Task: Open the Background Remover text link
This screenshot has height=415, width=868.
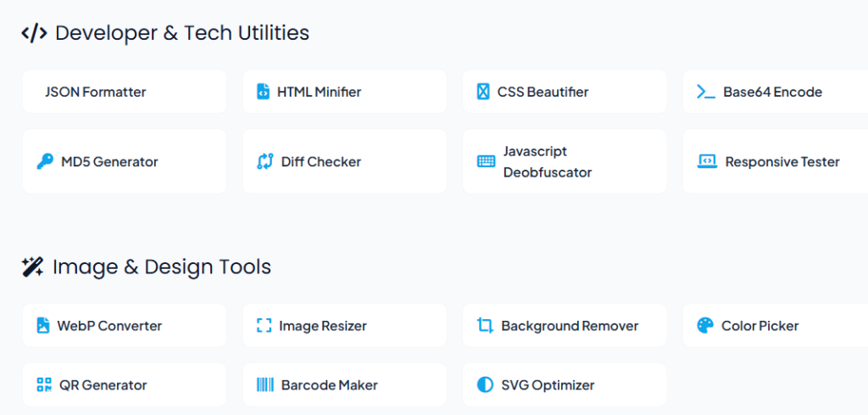Action: (x=570, y=325)
